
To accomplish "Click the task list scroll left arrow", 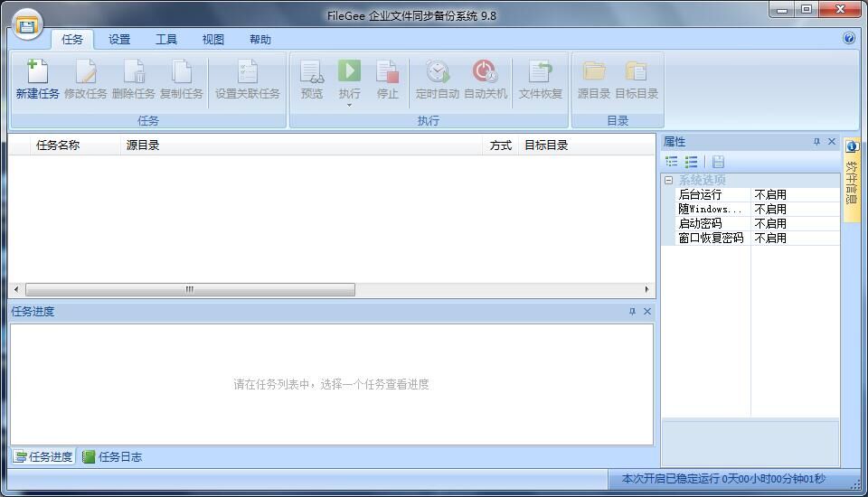I will pyautogui.click(x=16, y=289).
